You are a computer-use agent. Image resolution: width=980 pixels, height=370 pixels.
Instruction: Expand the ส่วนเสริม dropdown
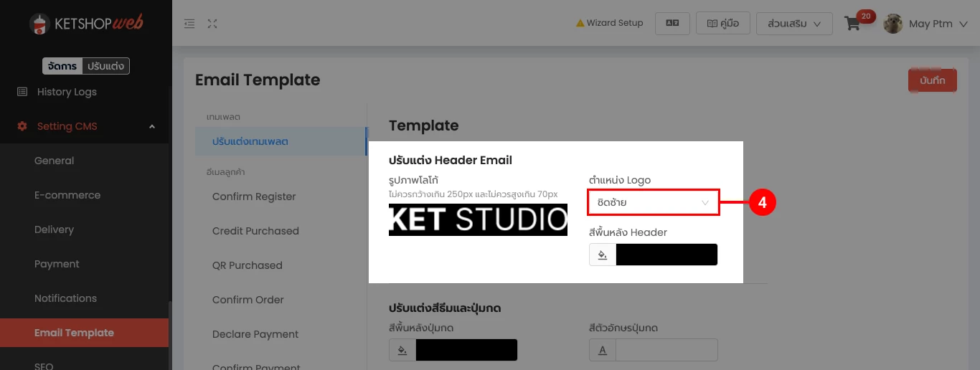794,24
